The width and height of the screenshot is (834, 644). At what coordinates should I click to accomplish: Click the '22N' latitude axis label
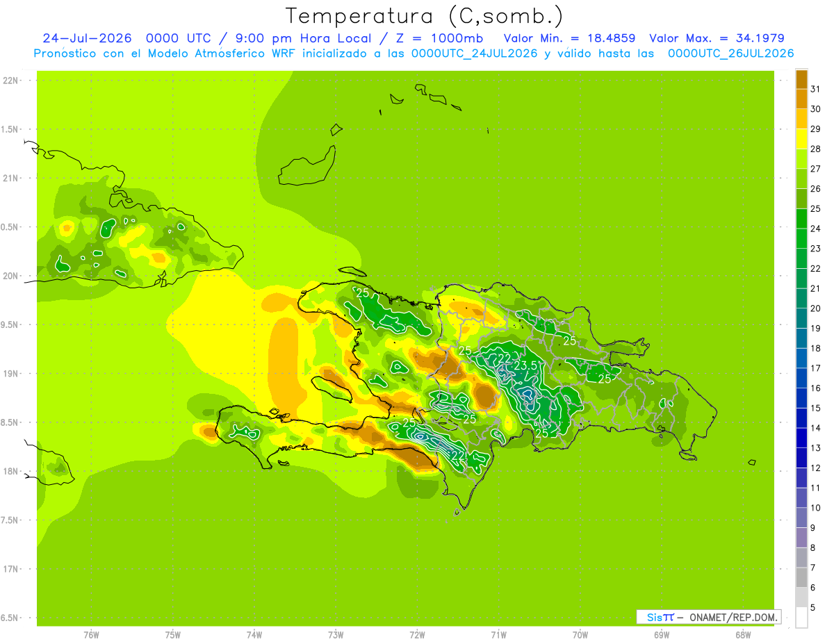point(11,81)
